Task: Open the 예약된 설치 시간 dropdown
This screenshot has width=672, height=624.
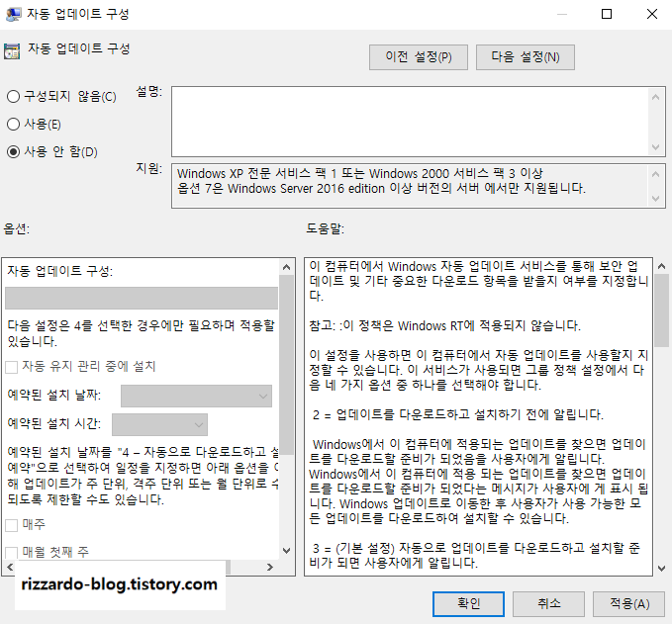Action: (x=159, y=424)
